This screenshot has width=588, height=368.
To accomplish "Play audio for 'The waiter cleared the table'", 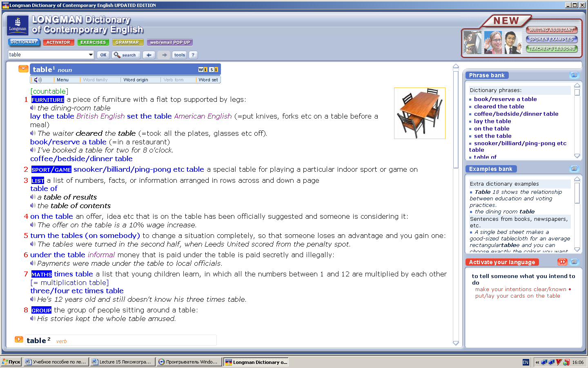I will [33, 133].
